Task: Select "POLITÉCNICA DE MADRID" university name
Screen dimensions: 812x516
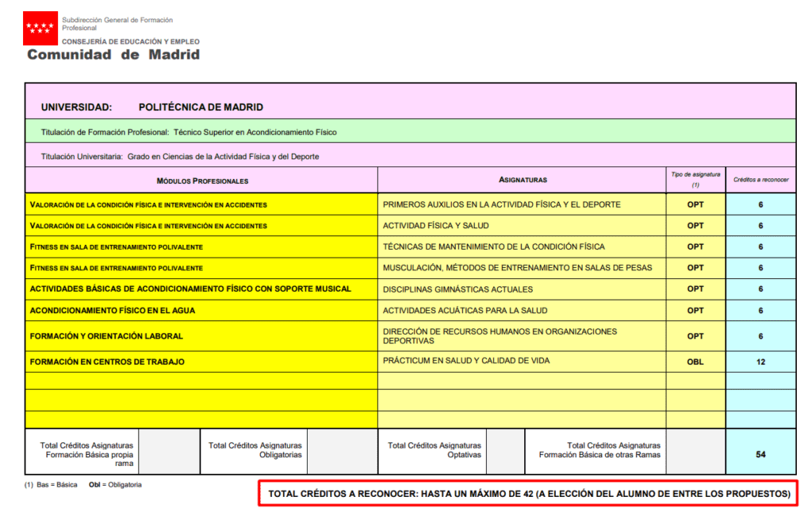Action: 201,107
